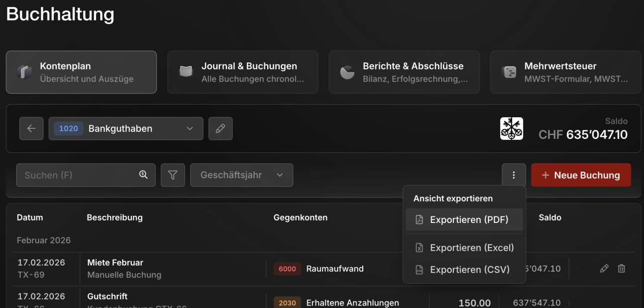
Task: Choose Exportieren (CSV) option
Action: coord(464,270)
